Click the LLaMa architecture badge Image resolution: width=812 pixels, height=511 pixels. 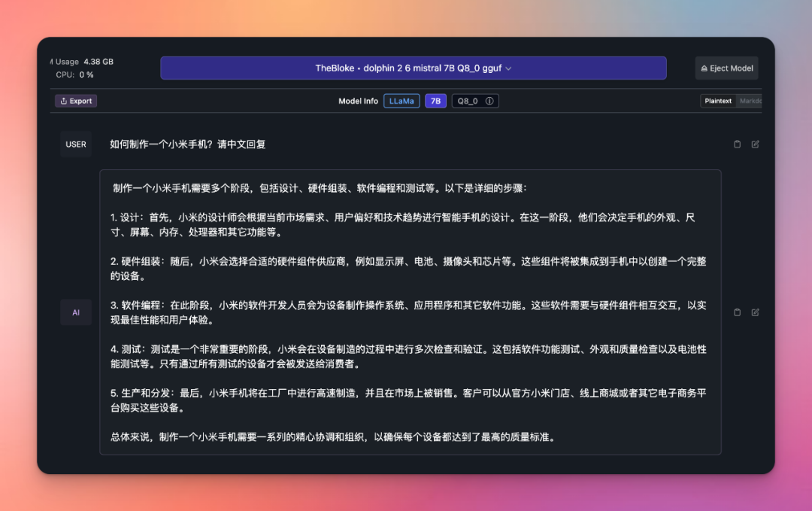401,100
